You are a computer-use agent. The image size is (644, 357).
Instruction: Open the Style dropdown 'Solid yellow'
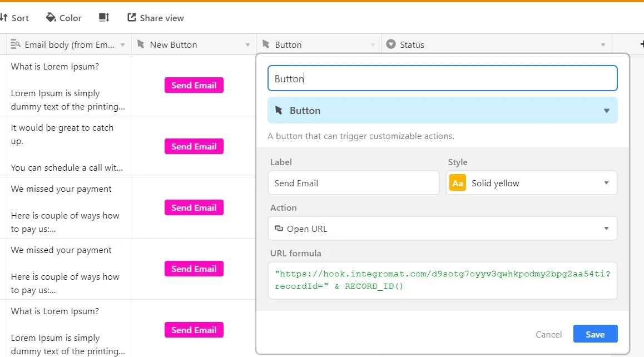pyautogui.click(x=532, y=183)
